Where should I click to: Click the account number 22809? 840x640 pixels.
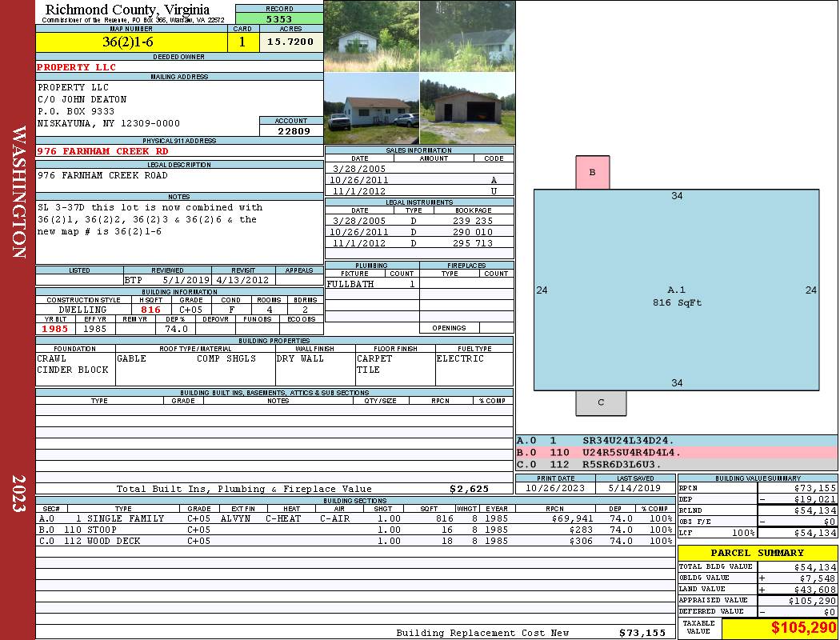point(290,130)
